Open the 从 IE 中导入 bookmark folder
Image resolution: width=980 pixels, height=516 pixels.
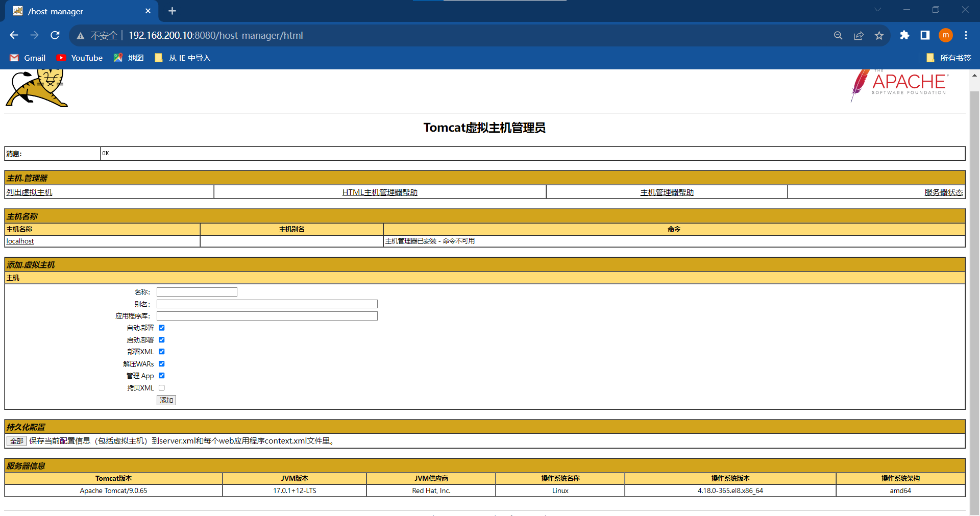click(183, 58)
